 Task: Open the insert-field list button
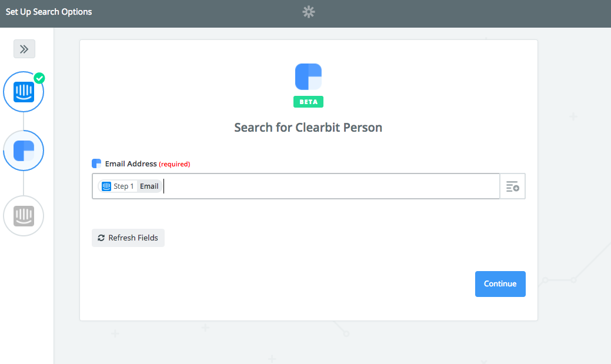point(512,186)
